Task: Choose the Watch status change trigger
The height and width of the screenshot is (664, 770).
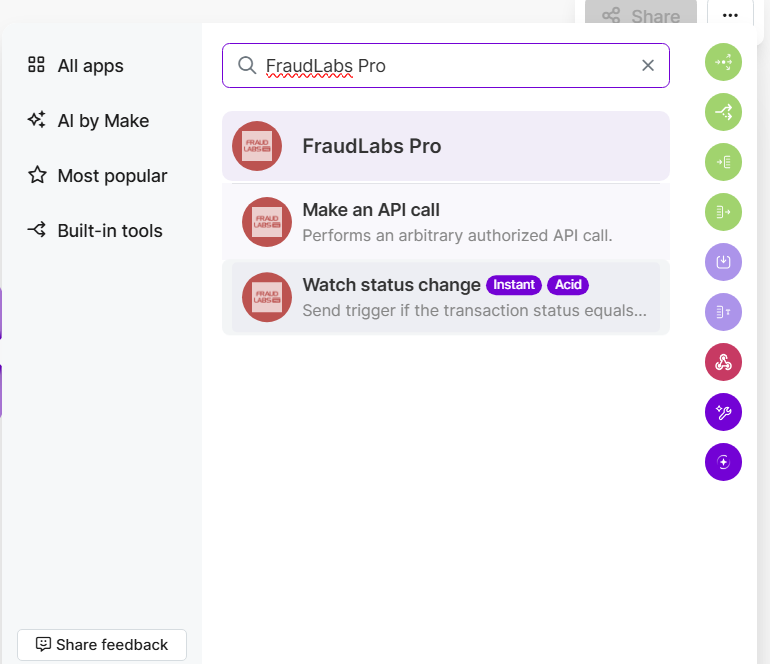Action: click(x=446, y=297)
